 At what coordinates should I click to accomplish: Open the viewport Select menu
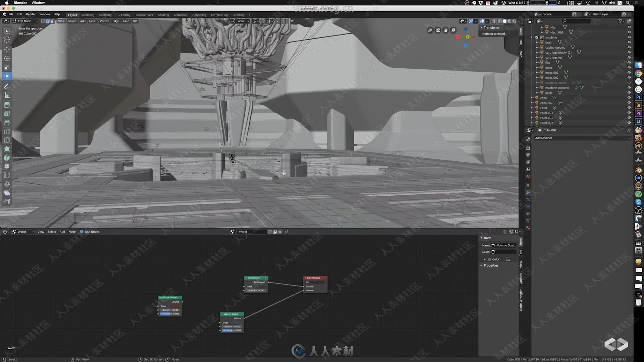tap(72, 21)
